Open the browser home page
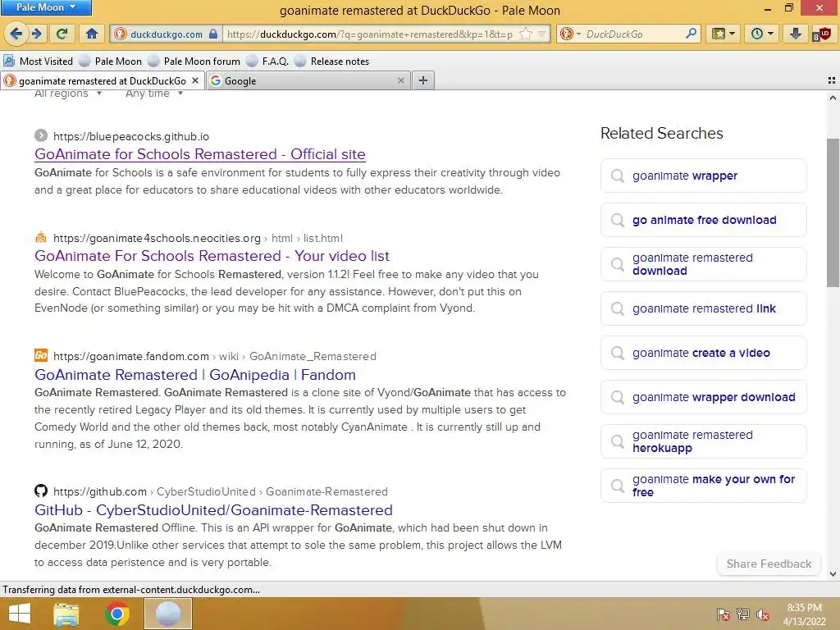 coord(92,34)
